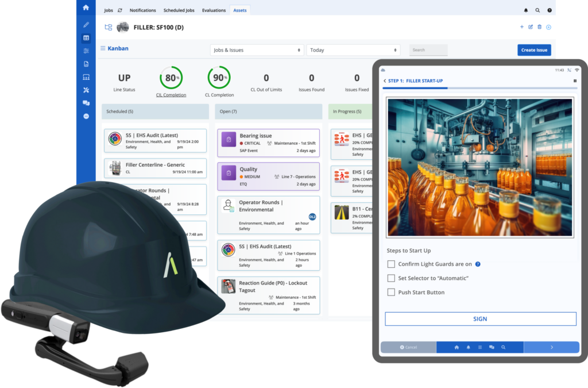
Task: Click the plus icon for FILLER asset
Action: point(521,27)
